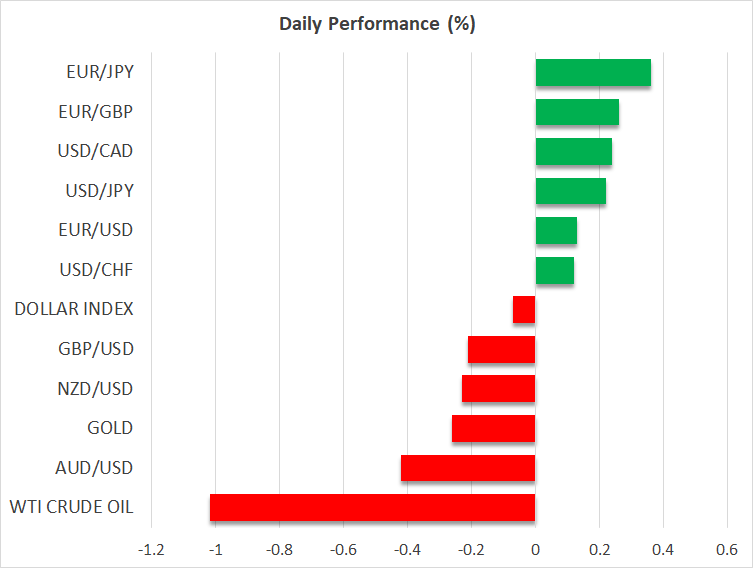Click the EUR/USD green bar

tap(556, 230)
